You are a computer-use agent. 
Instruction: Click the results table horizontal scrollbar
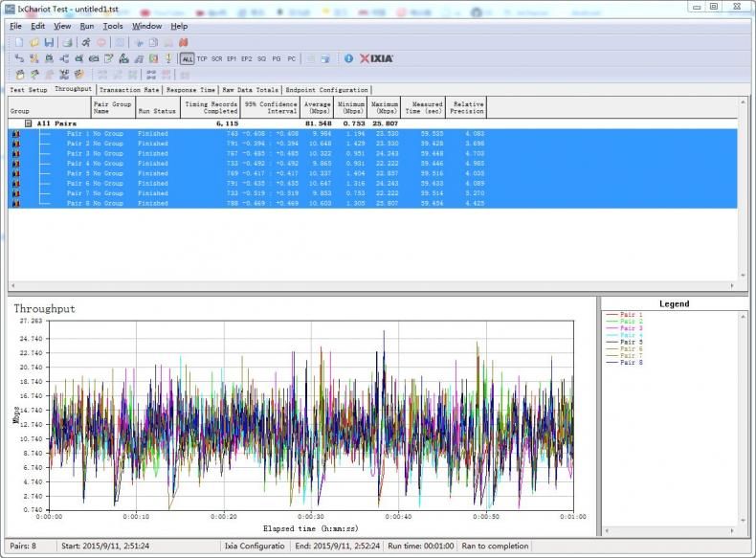[372, 285]
